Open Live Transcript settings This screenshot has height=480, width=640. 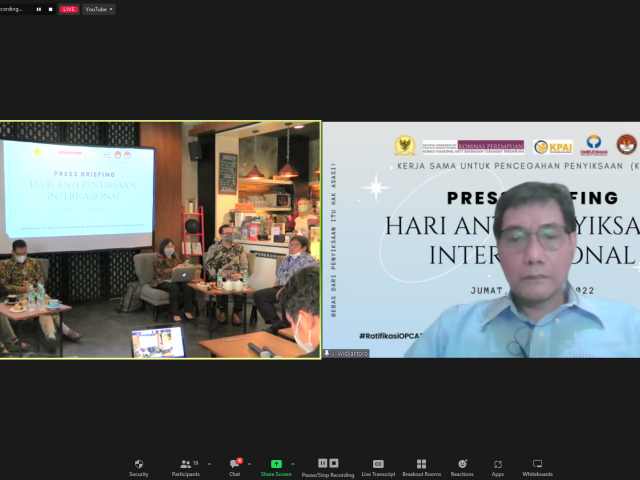tap(378, 466)
